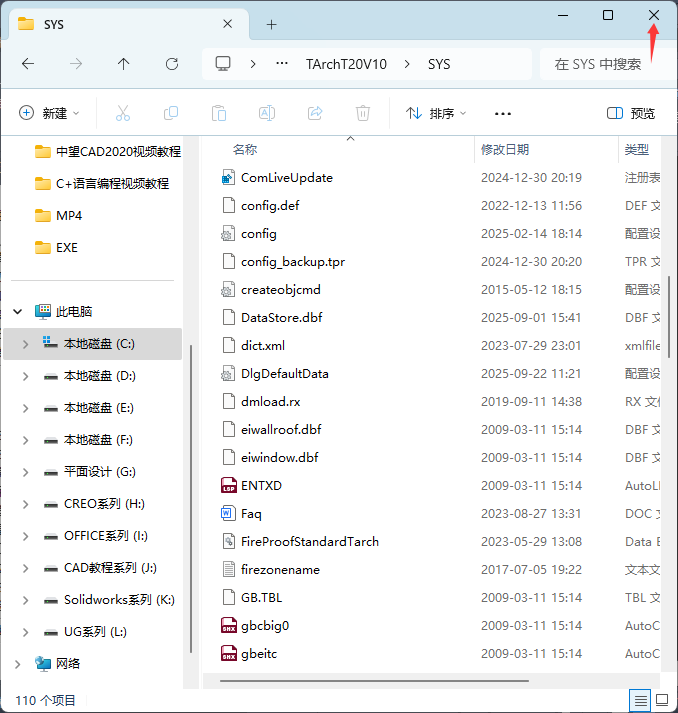Go up one folder level
Image resolution: width=678 pixels, height=713 pixels.
123,64
